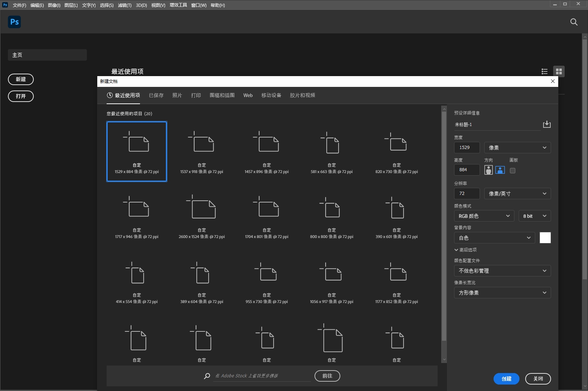Screen dimensions: 588x391
Task: Click the save document preset icon
Action: 547,124
